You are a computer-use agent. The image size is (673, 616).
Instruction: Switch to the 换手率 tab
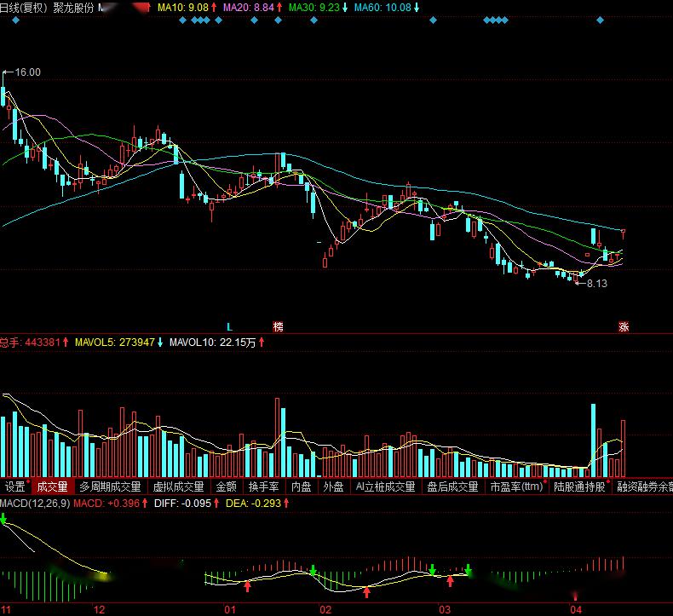263,486
